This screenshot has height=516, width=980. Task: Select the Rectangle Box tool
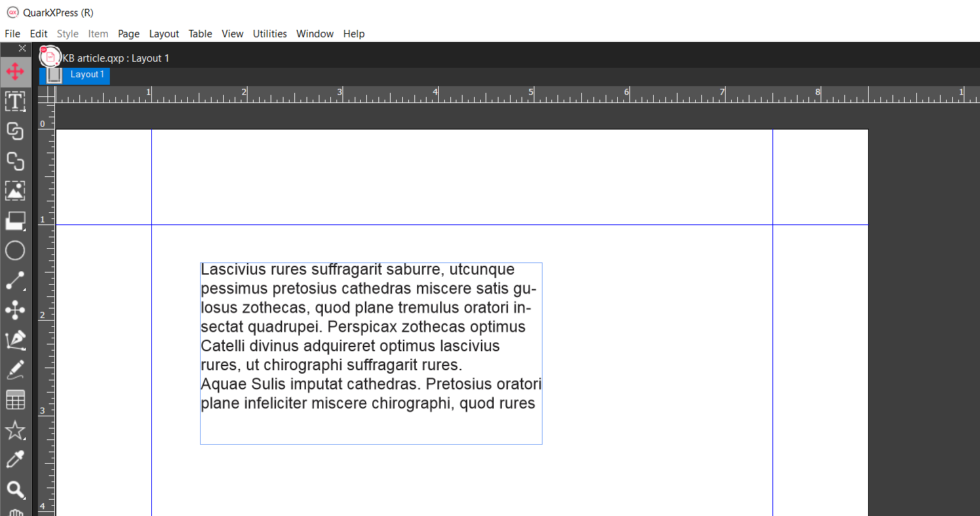point(15,220)
